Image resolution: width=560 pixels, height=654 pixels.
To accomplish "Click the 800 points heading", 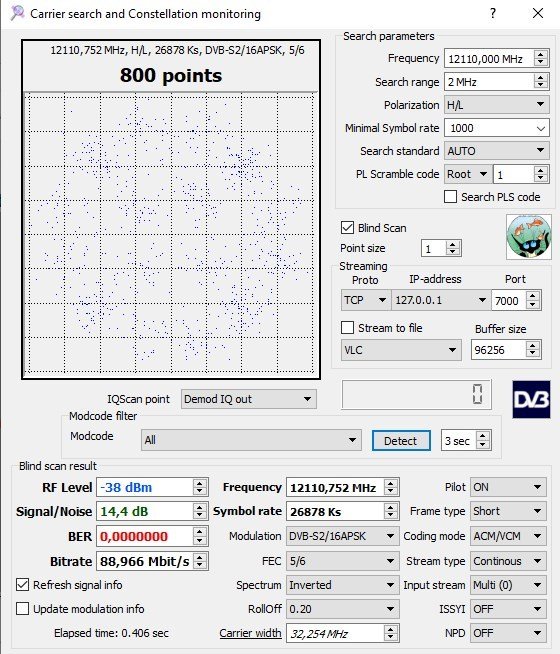I will tap(171, 75).
